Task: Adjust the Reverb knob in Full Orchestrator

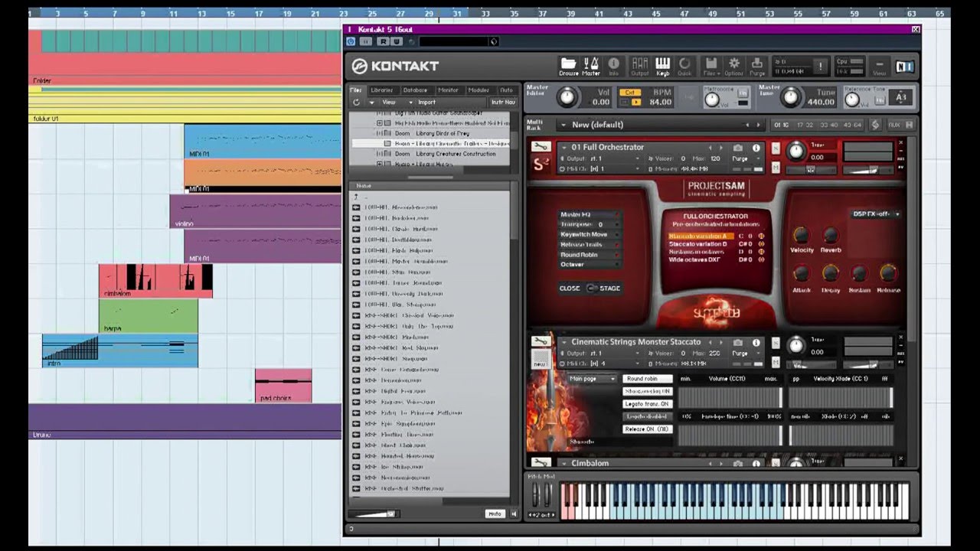Action: point(831,236)
